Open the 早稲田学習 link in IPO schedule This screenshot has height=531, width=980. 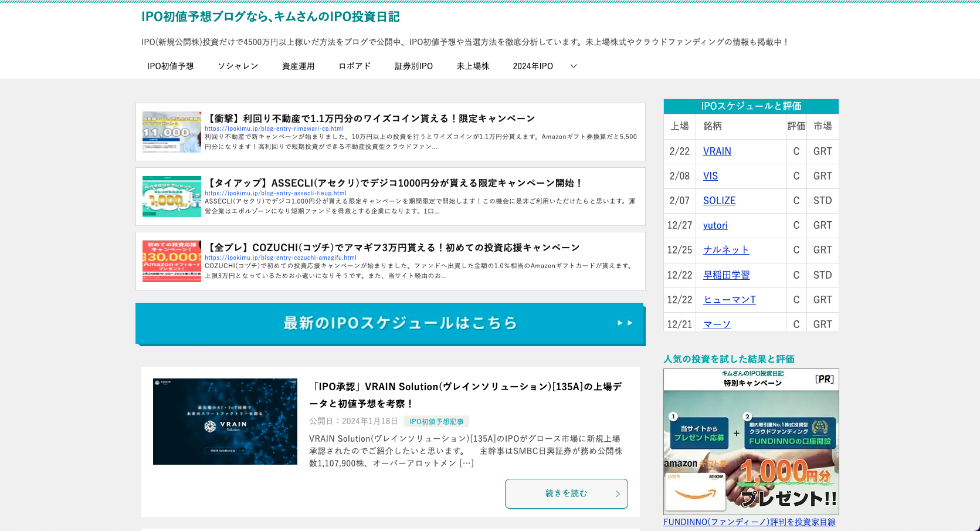click(726, 275)
